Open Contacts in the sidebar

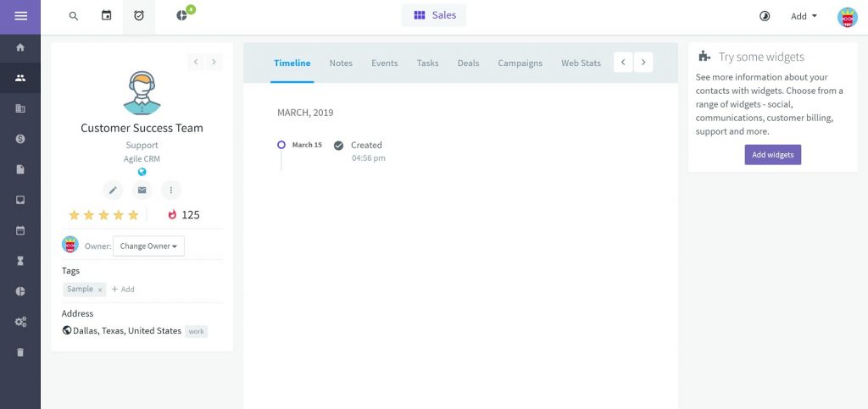[x=20, y=78]
